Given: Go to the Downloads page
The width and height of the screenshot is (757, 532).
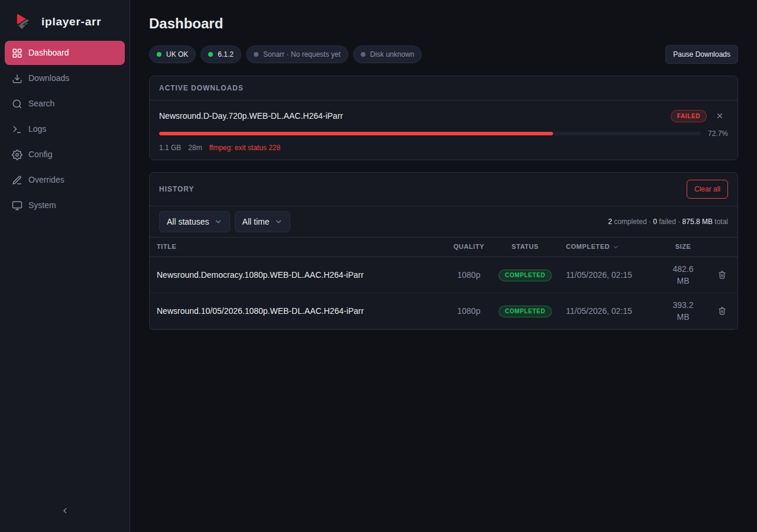Looking at the screenshot, I should pyautogui.click(x=65, y=78).
